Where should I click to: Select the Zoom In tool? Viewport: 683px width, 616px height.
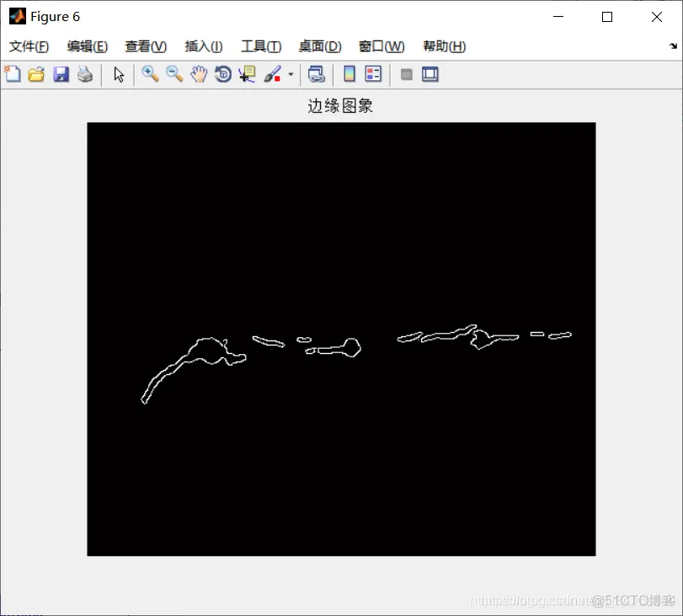click(150, 74)
